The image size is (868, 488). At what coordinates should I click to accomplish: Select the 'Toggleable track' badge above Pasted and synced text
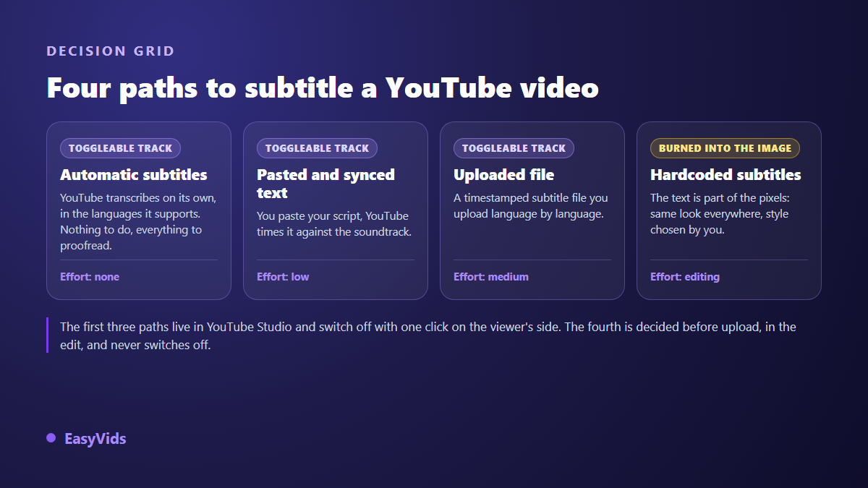[317, 148]
